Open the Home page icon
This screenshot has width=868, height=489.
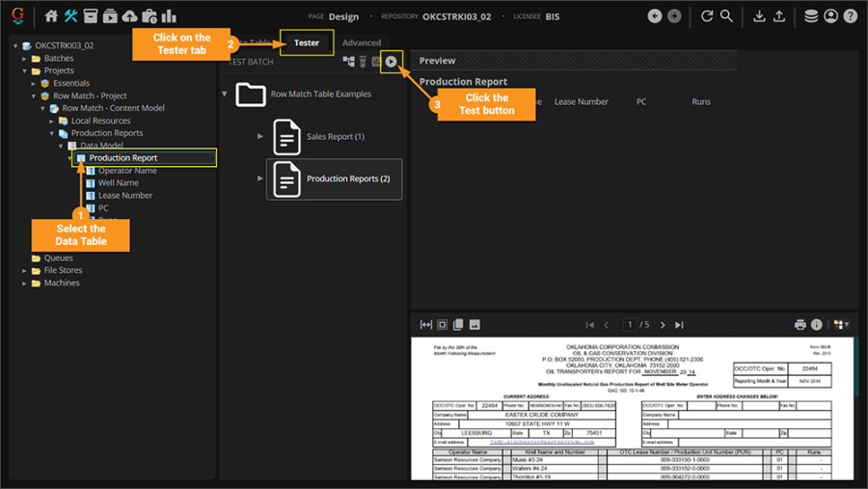51,16
